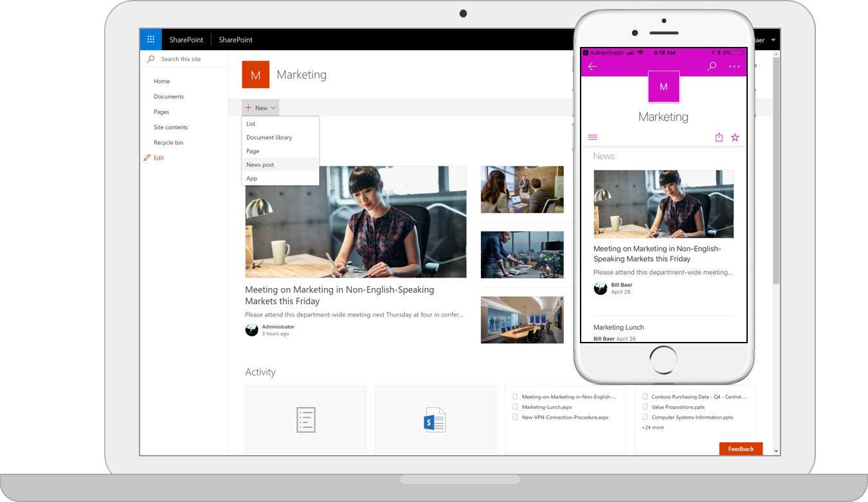This screenshot has width=868, height=502.
Task: Click the orange Feedback button
Action: pyautogui.click(x=740, y=449)
